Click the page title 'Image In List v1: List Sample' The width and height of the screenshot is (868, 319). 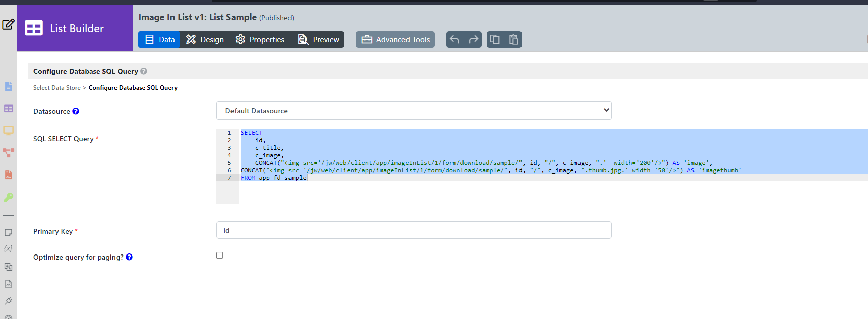(x=198, y=17)
